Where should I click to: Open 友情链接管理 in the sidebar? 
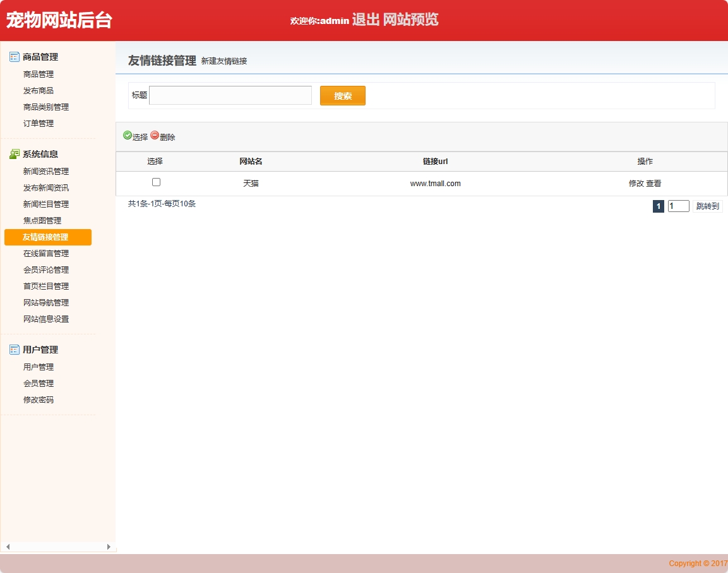(45, 237)
